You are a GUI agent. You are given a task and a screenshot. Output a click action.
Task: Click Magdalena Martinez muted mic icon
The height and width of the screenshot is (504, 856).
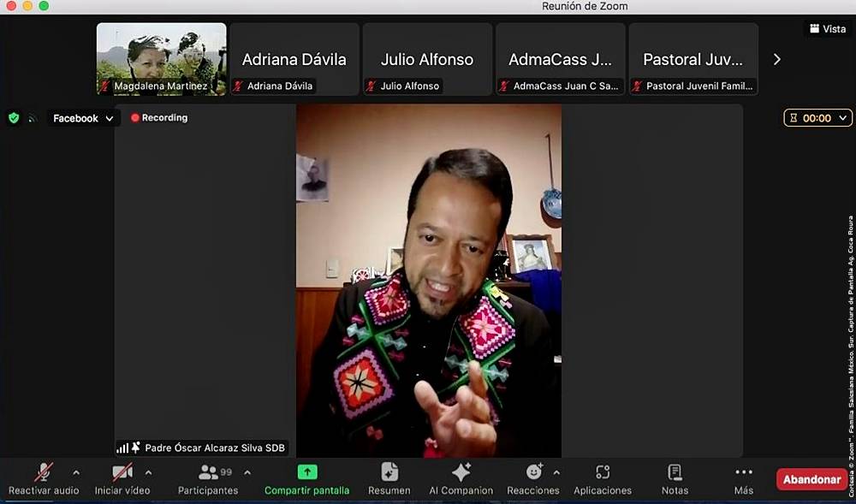[x=104, y=86]
